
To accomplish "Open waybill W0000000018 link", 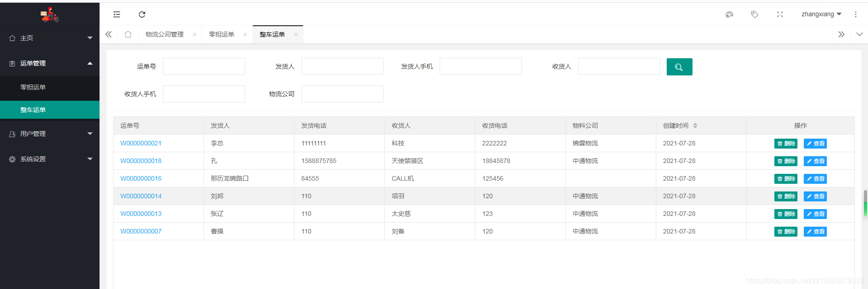I will [x=141, y=161].
